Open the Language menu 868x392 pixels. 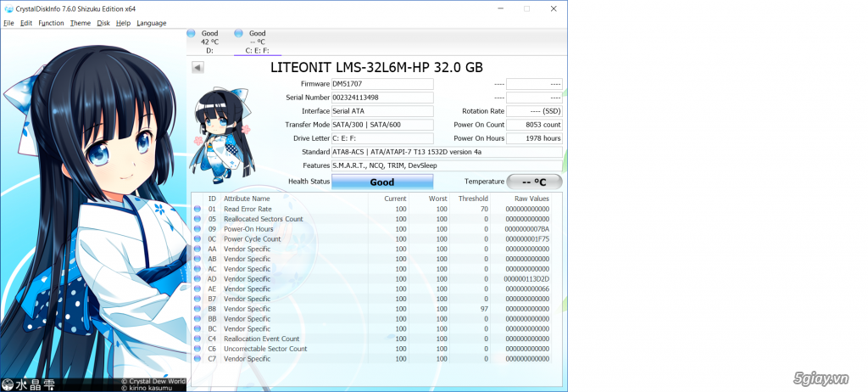click(x=152, y=23)
